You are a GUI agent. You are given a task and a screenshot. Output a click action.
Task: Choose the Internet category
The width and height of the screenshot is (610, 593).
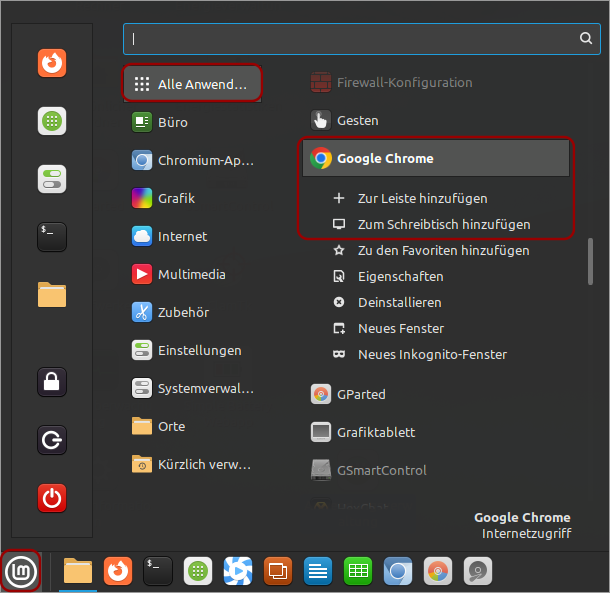click(192, 236)
